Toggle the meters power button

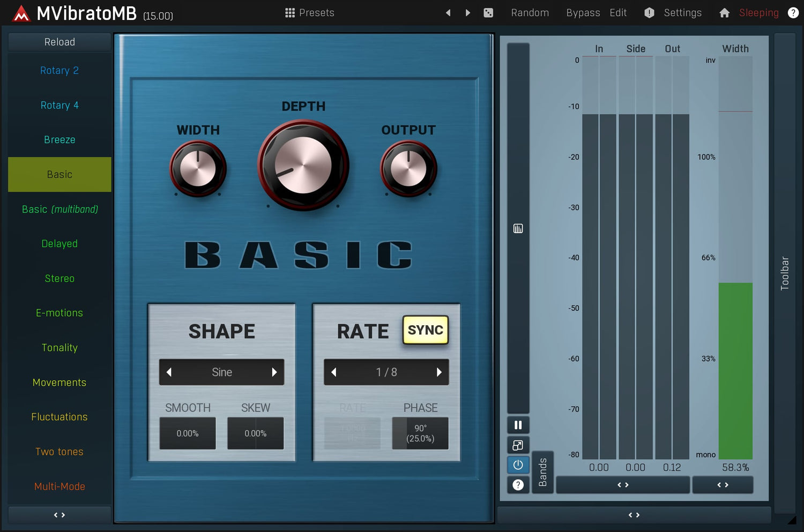point(518,465)
